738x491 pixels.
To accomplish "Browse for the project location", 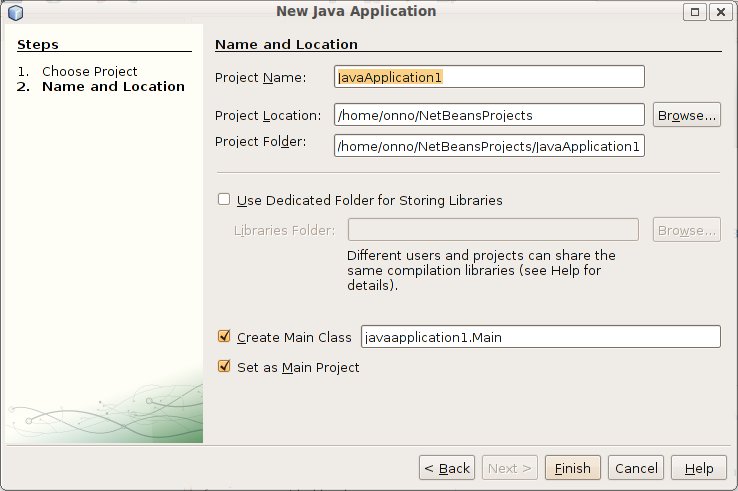I will (686, 115).
